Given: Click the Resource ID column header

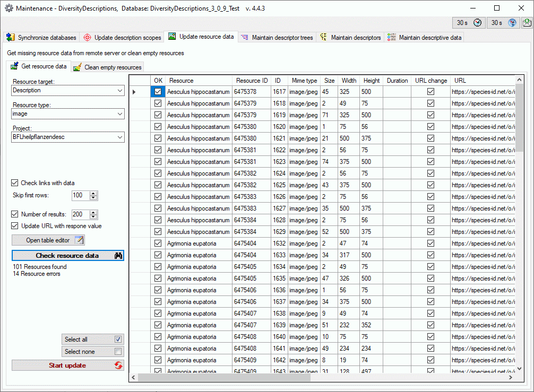Looking at the screenshot, I should (252, 81).
